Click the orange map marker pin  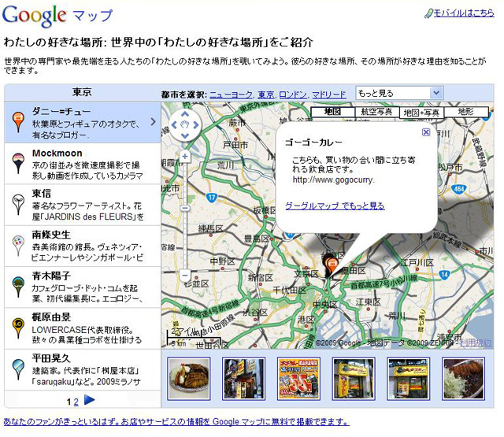click(x=332, y=266)
